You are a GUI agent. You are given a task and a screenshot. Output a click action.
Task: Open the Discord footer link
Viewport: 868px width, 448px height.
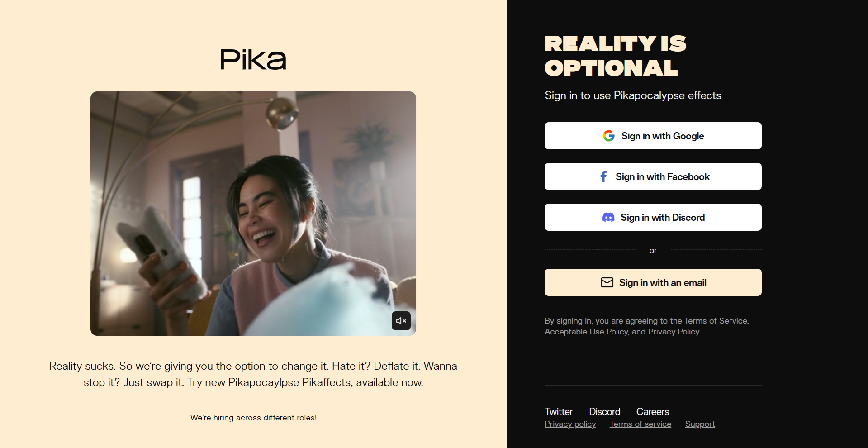[x=604, y=412]
